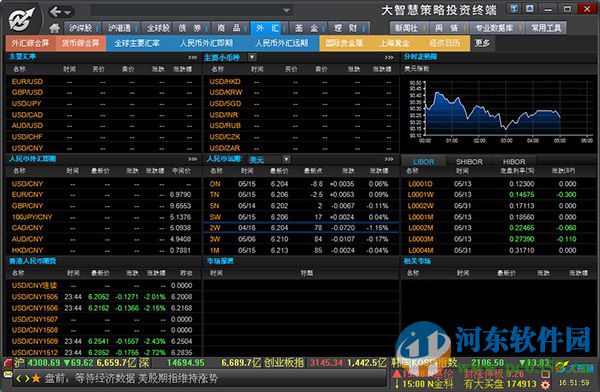The width and height of the screenshot is (600, 392).
Task: Select the 2W forward row
Action: 300,228
